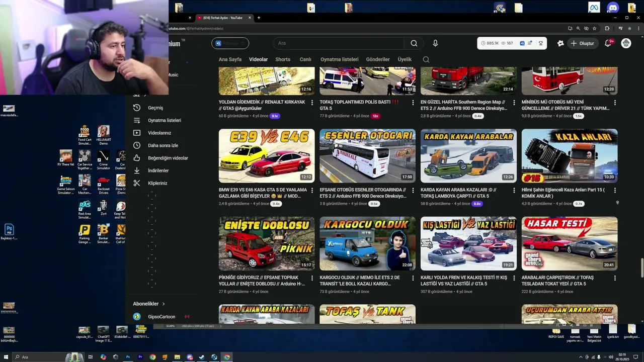Open the ESENLER OTOGARI video thumbnail
This screenshot has width=644, height=362.
click(x=368, y=156)
